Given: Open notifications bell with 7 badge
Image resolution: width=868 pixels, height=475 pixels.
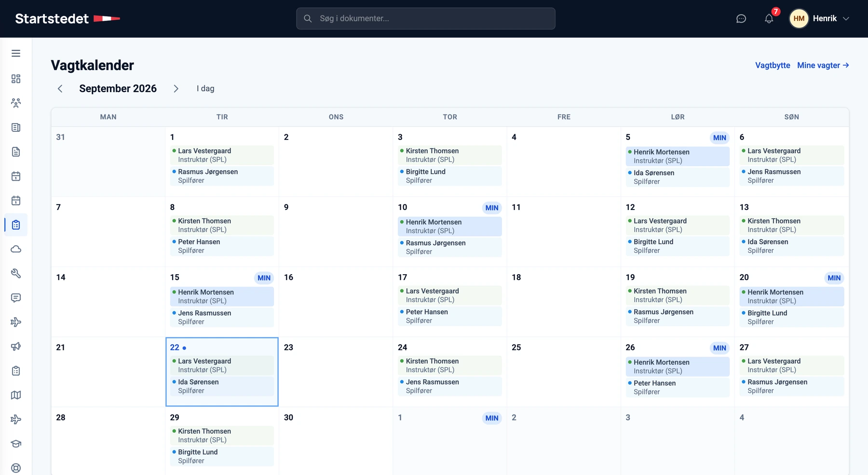Looking at the screenshot, I should coord(769,19).
